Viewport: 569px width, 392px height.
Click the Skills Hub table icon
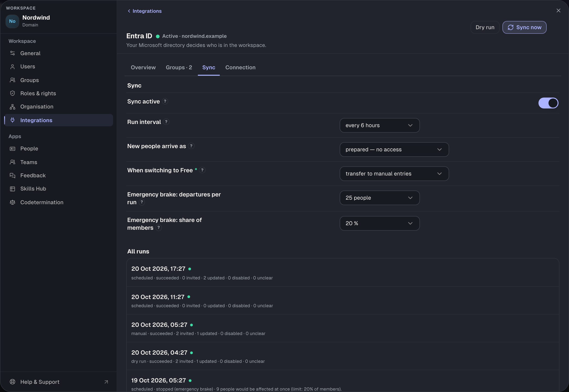pos(13,189)
